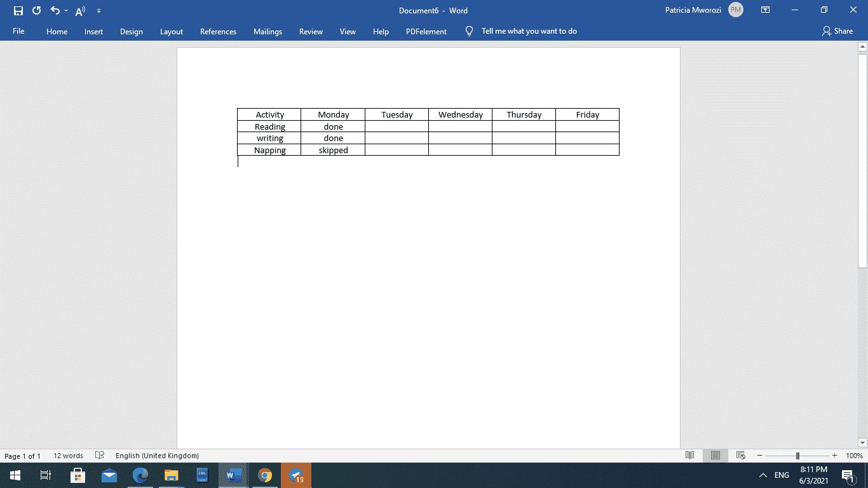Click the vertical scrollbar down arrow

click(862, 442)
